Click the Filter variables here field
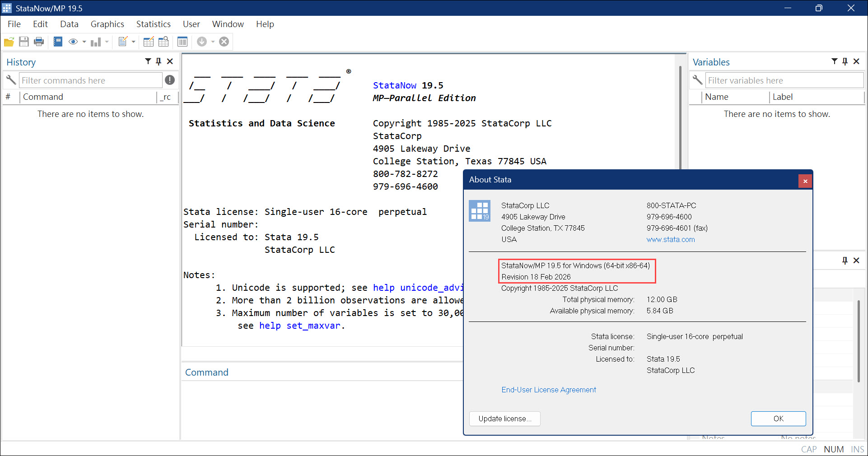The image size is (868, 456). [x=784, y=80]
